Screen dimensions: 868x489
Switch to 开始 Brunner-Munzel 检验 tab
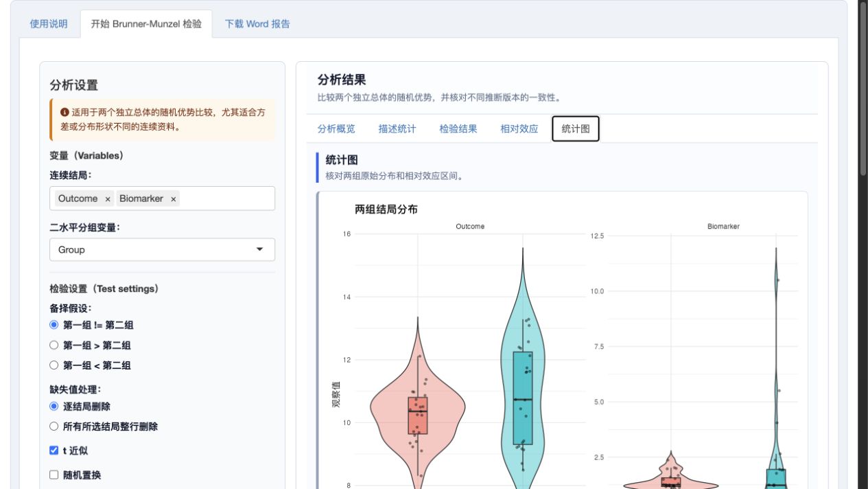click(x=146, y=23)
